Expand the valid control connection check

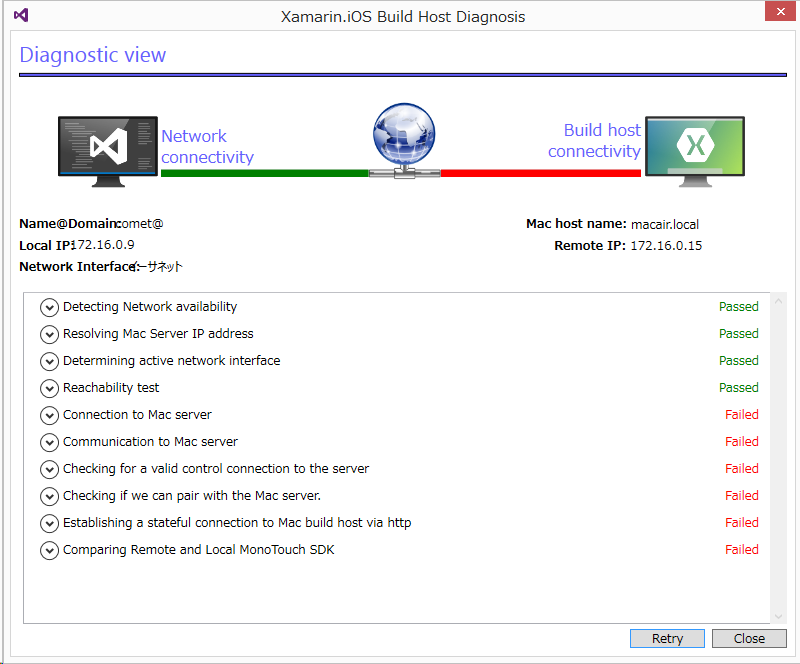49,469
